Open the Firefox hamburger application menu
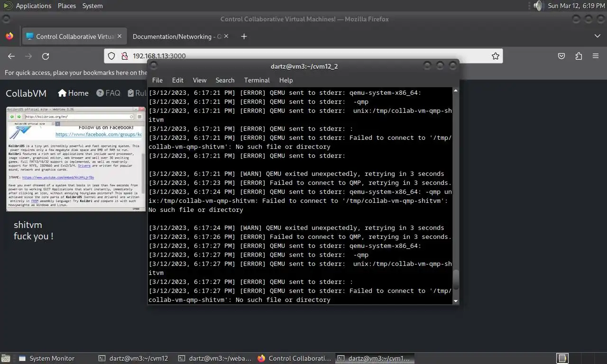Screen dimensions: 607x364 596,56
